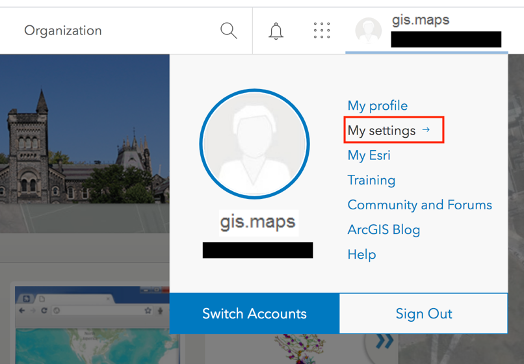Go to My Esri
This screenshot has width=524, height=364.
click(369, 155)
